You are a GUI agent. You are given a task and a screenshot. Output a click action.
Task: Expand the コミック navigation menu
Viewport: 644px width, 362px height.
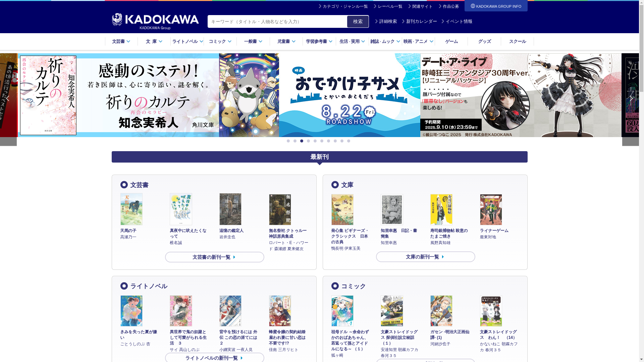[220, 42]
